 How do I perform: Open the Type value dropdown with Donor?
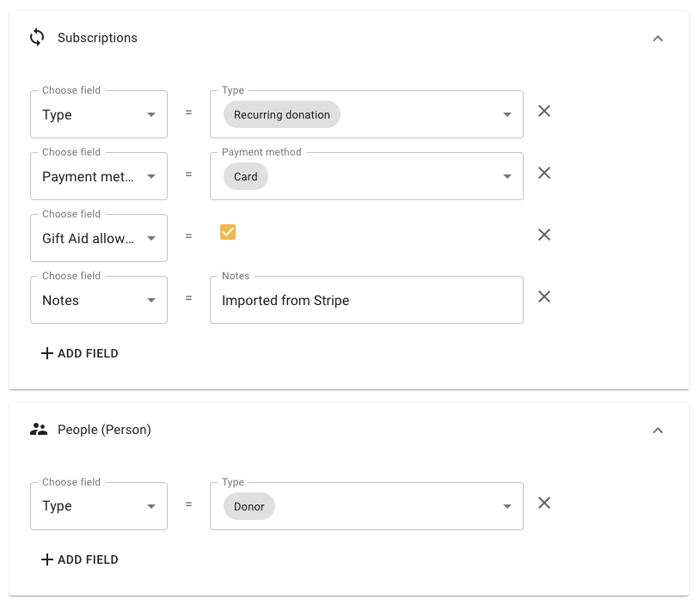tap(366, 506)
